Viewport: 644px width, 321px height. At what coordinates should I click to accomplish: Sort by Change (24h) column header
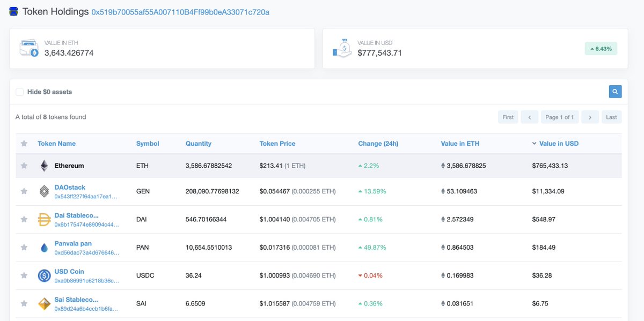click(378, 144)
